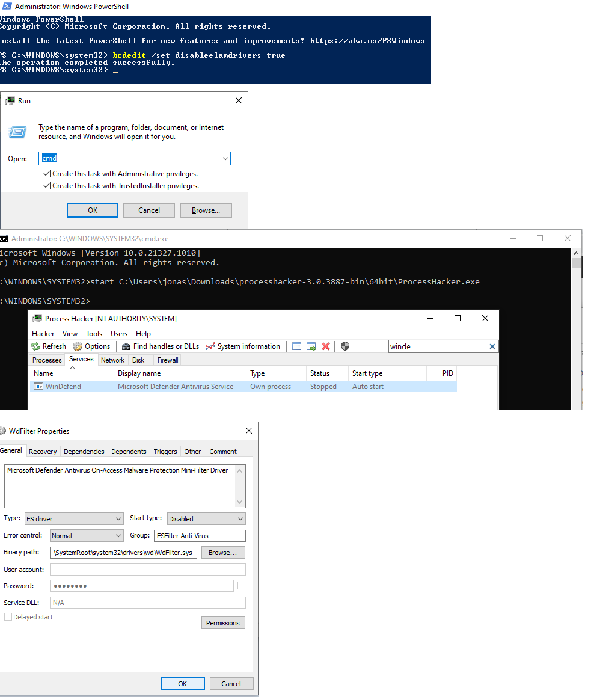
Task: Open System information graph icon
Action: 210,346
